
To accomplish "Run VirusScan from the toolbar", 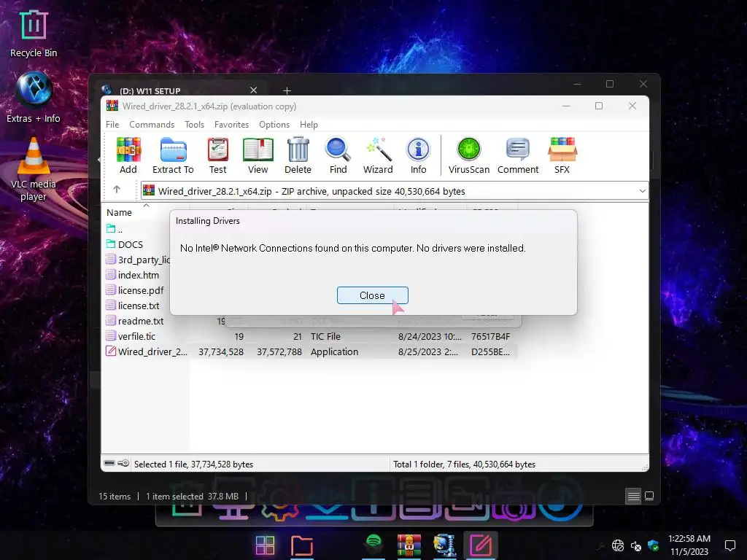I will tap(469, 155).
